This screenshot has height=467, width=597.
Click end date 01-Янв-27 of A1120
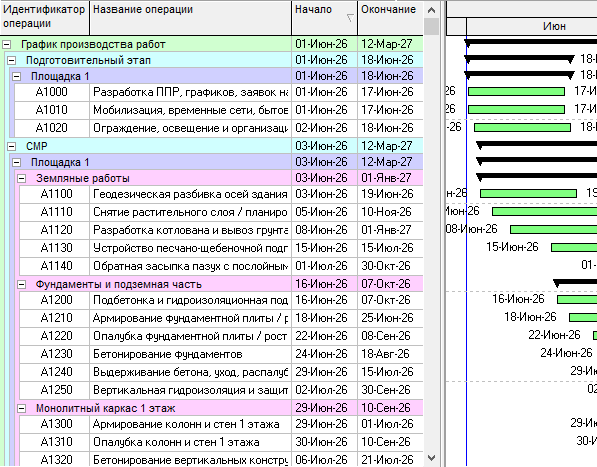pyautogui.click(x=386, y=230)
